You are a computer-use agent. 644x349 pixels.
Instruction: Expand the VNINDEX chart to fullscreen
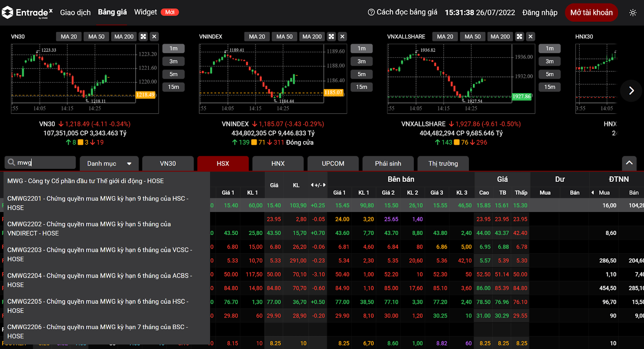click(331, 37)
